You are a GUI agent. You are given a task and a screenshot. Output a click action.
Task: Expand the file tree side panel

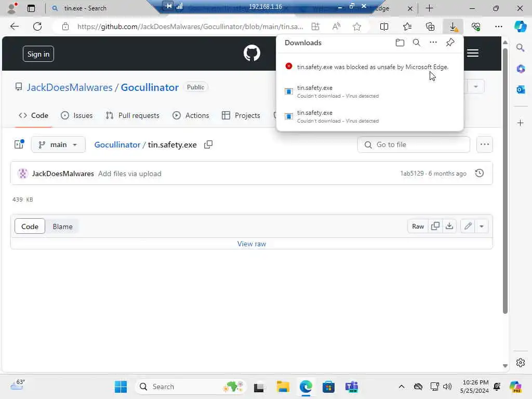19,144
